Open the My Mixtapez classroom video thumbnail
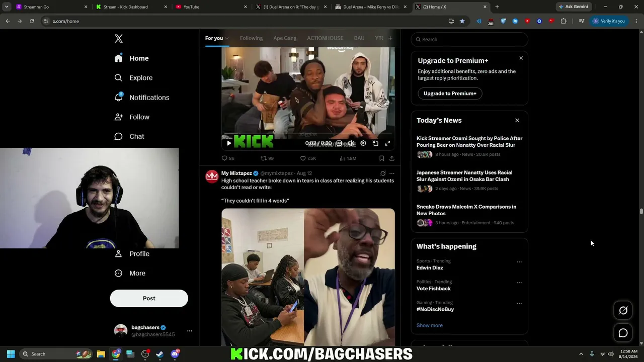This screenshot has width=644, height=362. (x=308, y=277)
